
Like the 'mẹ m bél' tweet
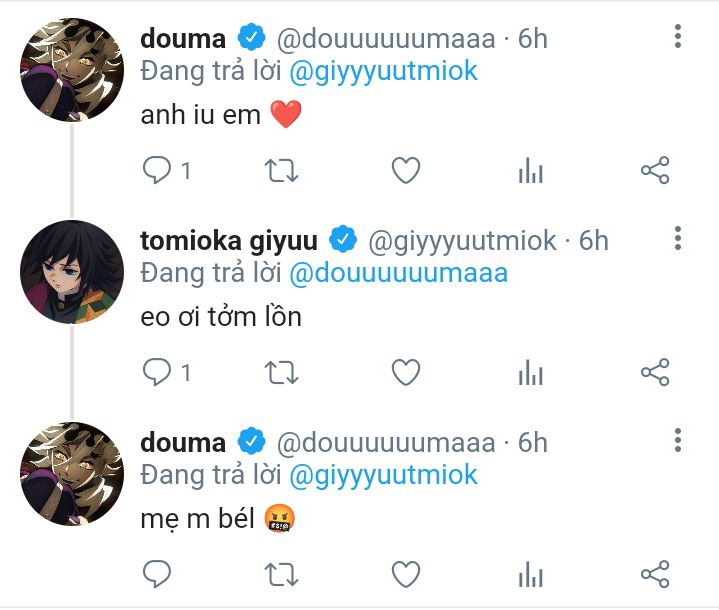point(405,574)
